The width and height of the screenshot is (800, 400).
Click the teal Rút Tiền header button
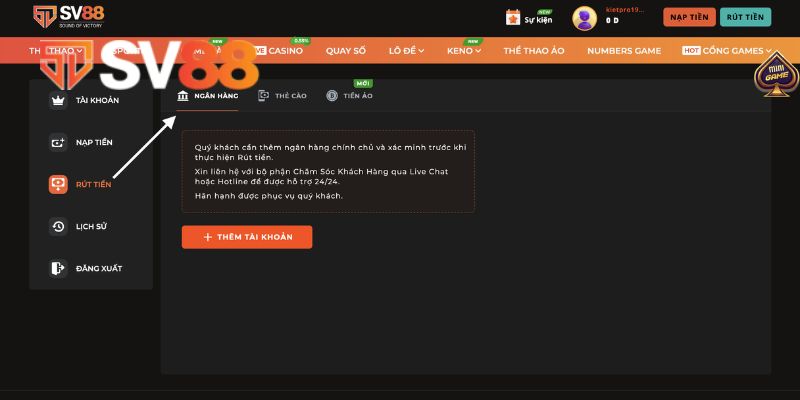(745, 17)
